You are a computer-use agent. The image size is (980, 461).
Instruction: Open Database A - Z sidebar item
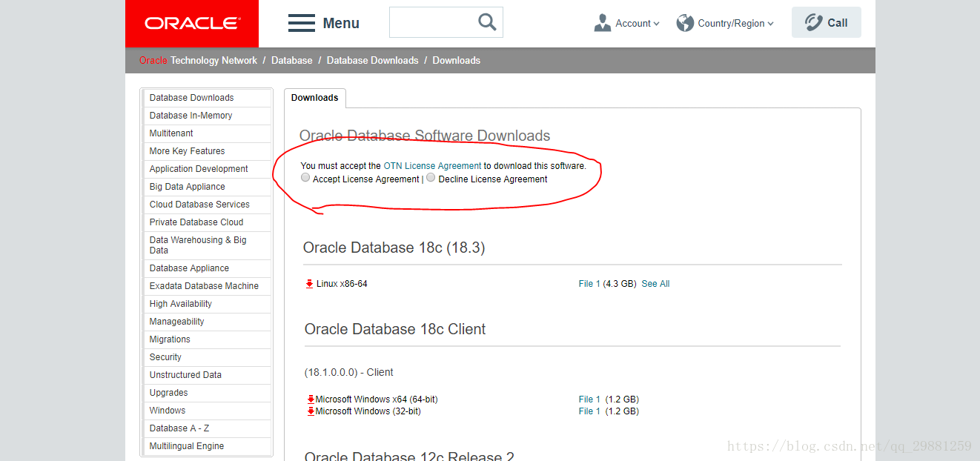click(207, 428)
